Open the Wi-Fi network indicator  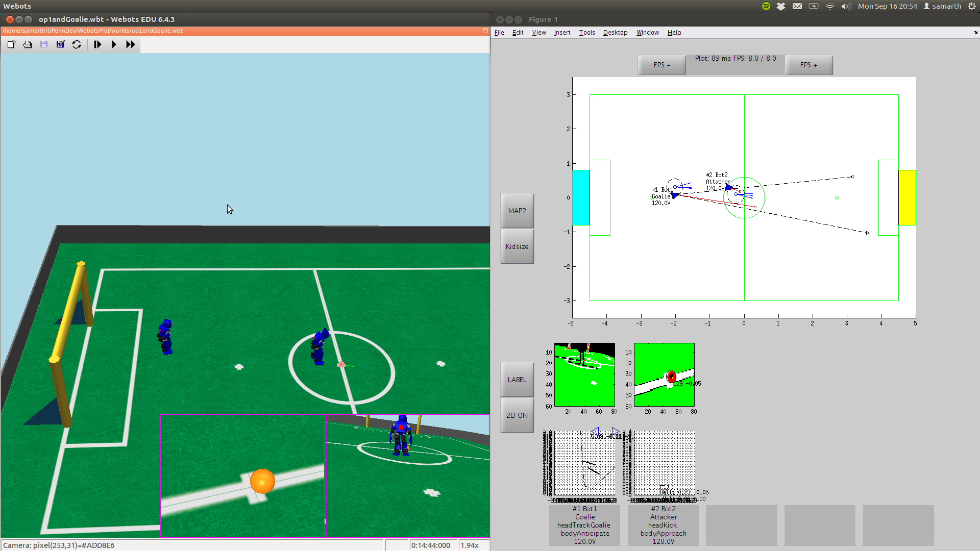[830, 6]
